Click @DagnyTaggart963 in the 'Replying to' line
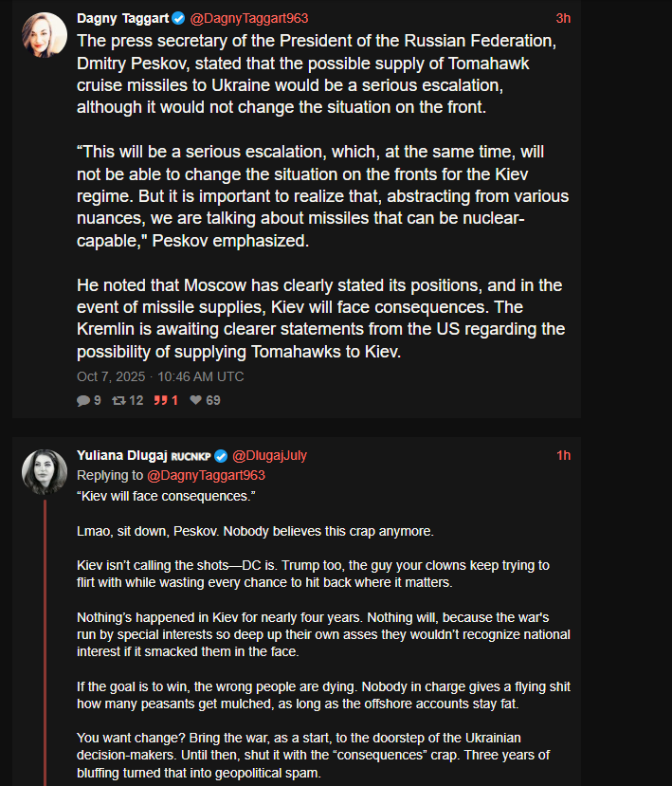Viewport: 672px width, 786px height. tap(206, 475)
